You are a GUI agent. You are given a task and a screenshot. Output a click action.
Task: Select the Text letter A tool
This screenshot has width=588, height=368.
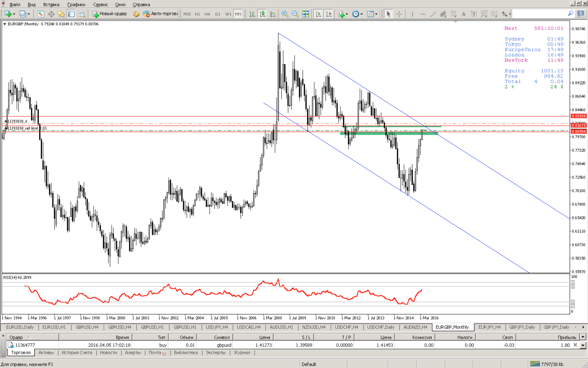464,14
